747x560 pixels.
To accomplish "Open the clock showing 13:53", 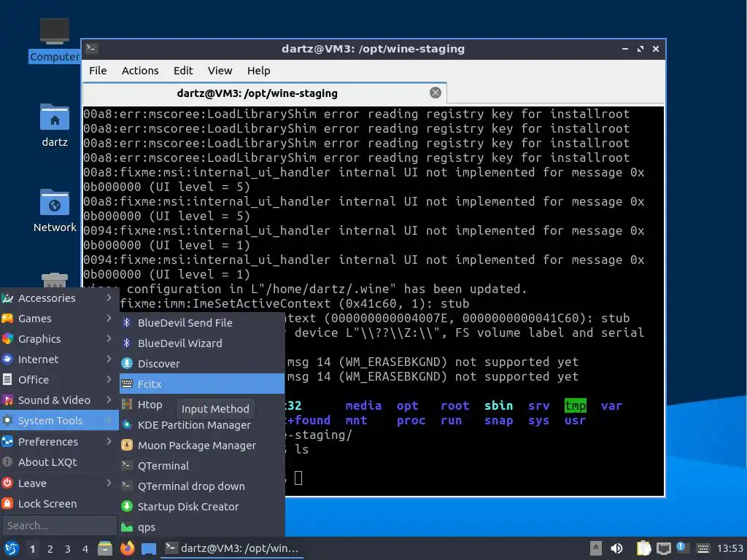I will (729, 548).
